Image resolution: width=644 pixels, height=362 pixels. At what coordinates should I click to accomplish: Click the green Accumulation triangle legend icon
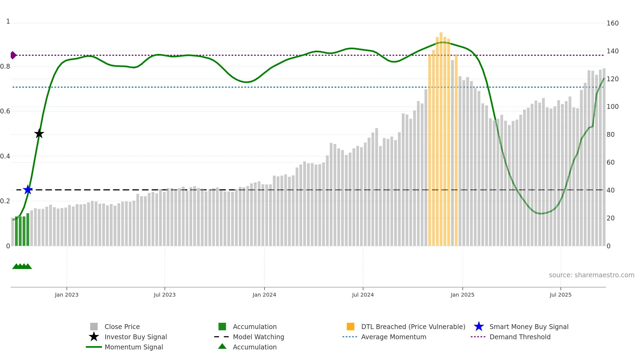(x=222, y=346)
